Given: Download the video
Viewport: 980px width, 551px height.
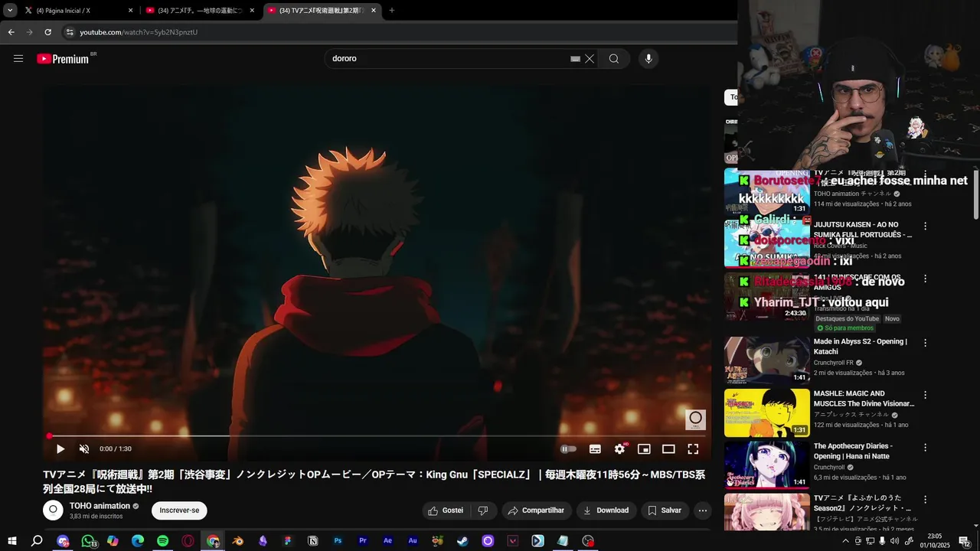Looking at the screenshot, I should coord(606,510).
